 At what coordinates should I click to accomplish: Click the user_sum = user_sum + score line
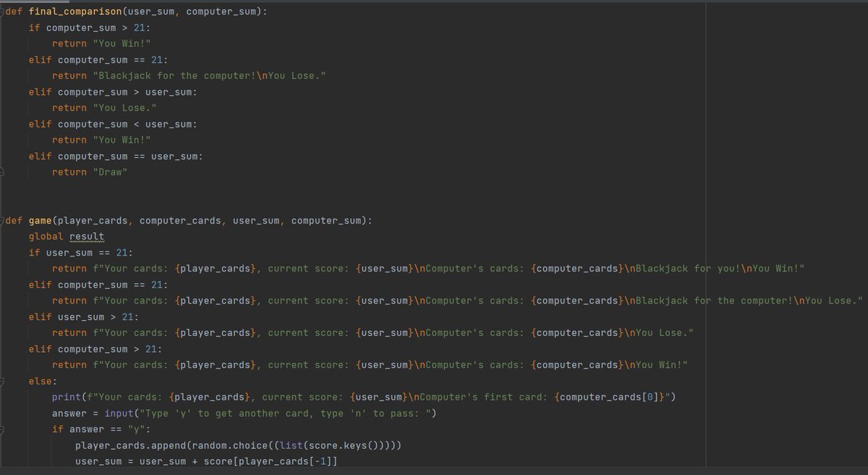207,461
